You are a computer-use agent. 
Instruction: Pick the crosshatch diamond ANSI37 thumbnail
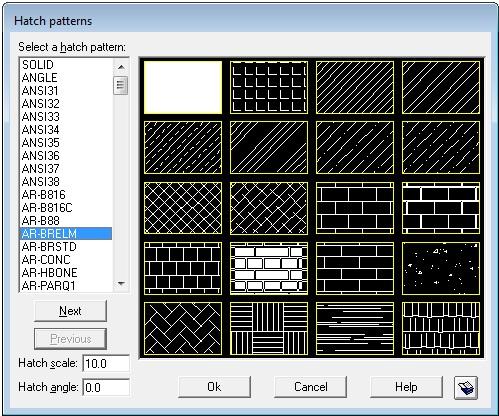coord(183,208)
